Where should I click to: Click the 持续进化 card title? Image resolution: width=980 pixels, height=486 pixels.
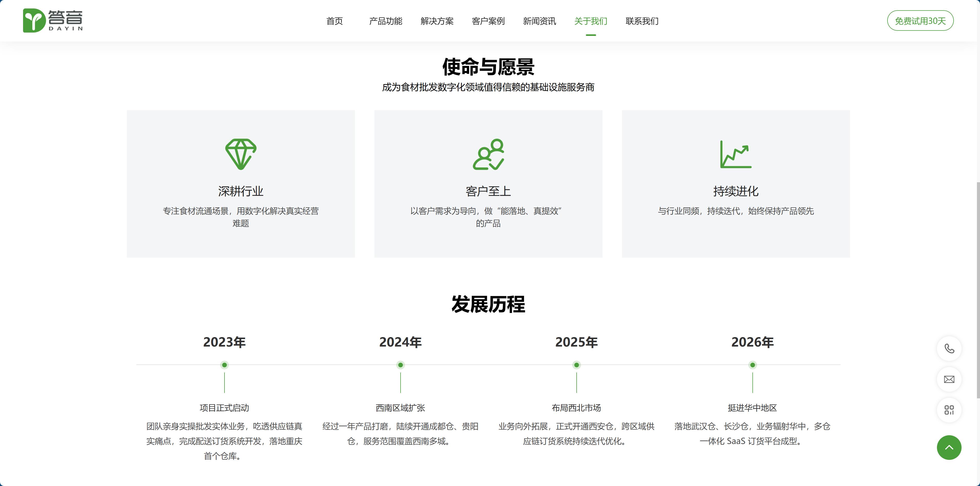pos(736,191)
